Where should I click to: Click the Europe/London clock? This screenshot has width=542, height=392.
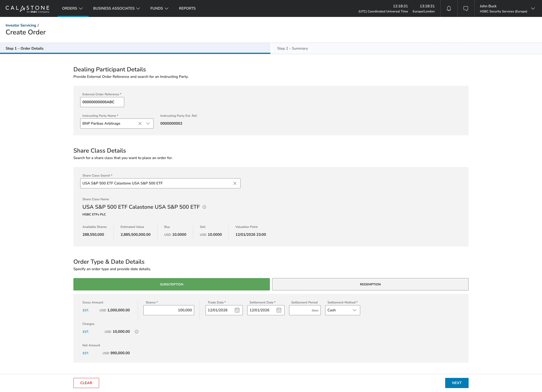(x=423, y=9)
